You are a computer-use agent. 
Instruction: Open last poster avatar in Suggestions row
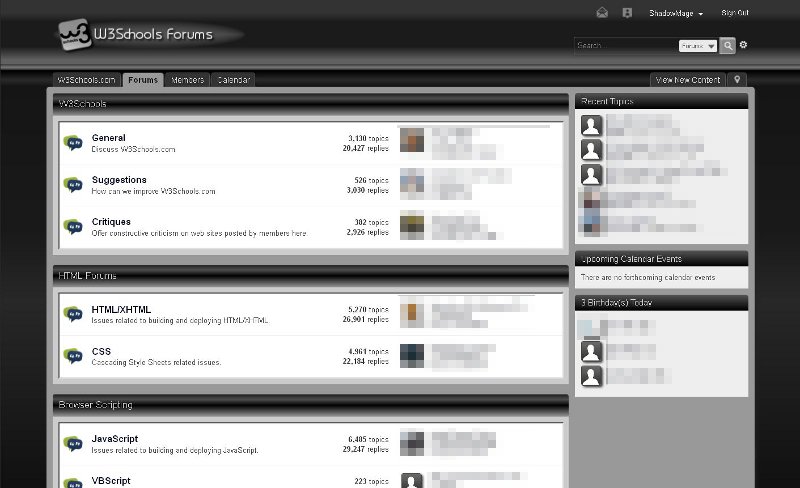[x=412, y=182]
